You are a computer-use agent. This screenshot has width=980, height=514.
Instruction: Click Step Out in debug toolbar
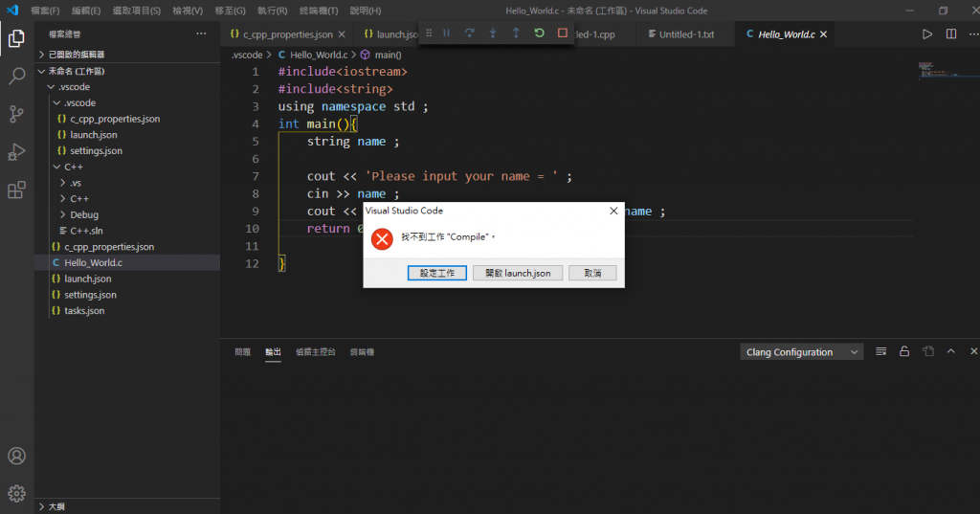point(516,34)
